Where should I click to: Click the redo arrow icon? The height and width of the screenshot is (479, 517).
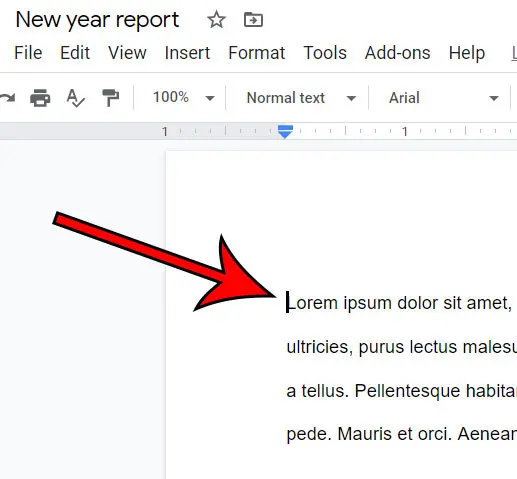pos(7,98)
